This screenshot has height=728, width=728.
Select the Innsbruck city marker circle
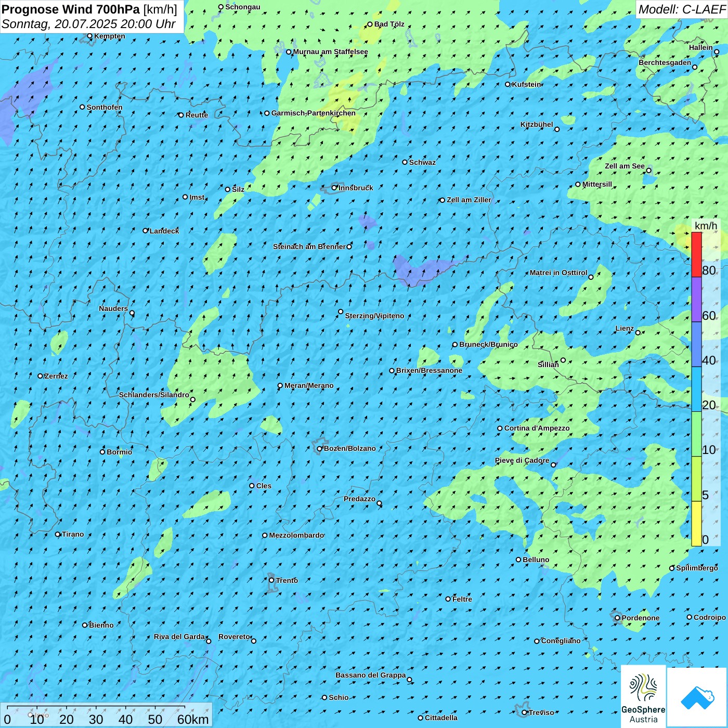coord(334,188)
